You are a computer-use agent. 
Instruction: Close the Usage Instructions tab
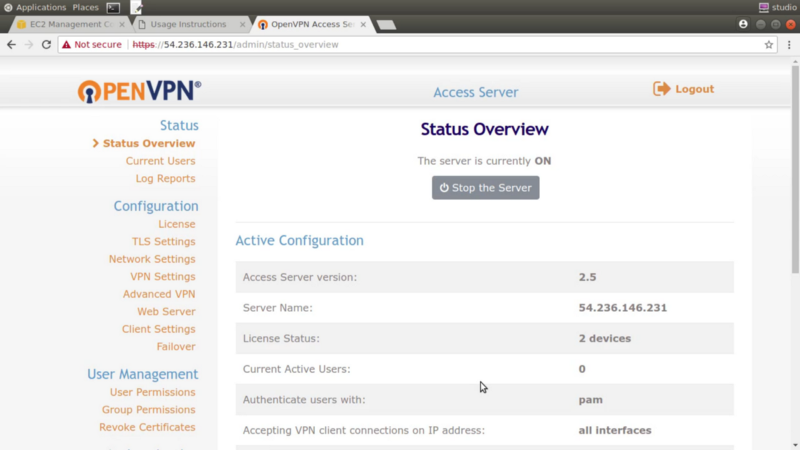click(242, 24)
